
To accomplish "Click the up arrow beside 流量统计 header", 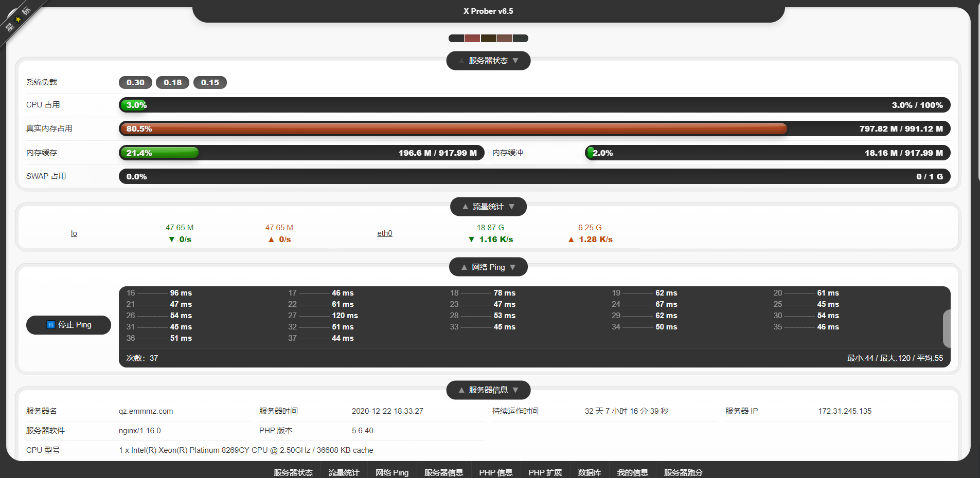I will [x=465, y=207].
